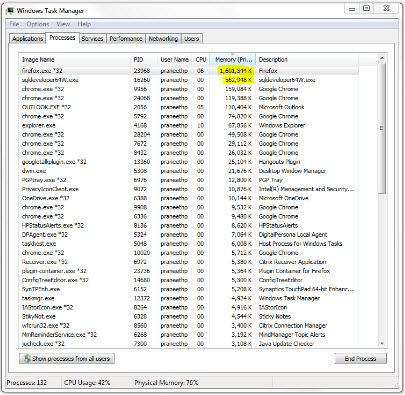The image size is (405, 395).
Task: Click the Sticky Notes description cell
Action: 275,316
